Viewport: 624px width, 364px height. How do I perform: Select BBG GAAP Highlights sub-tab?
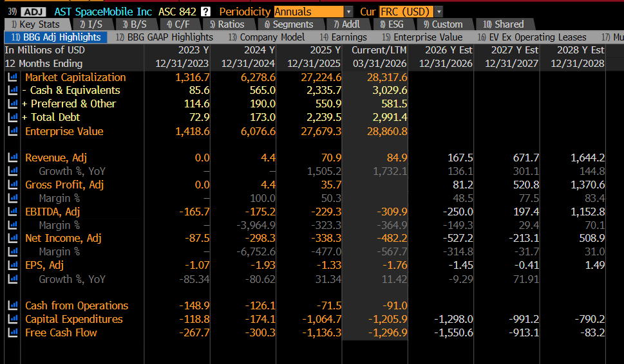[164, 37]
